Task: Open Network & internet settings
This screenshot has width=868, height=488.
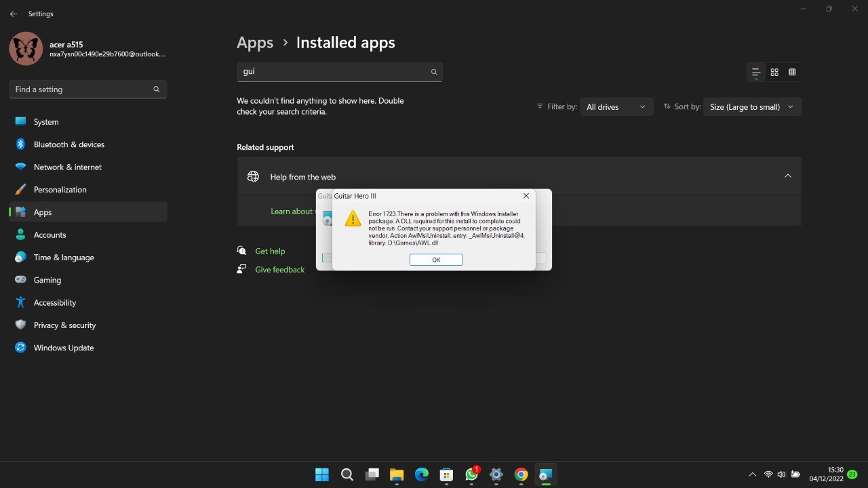Action: click(x=88, y=167)
